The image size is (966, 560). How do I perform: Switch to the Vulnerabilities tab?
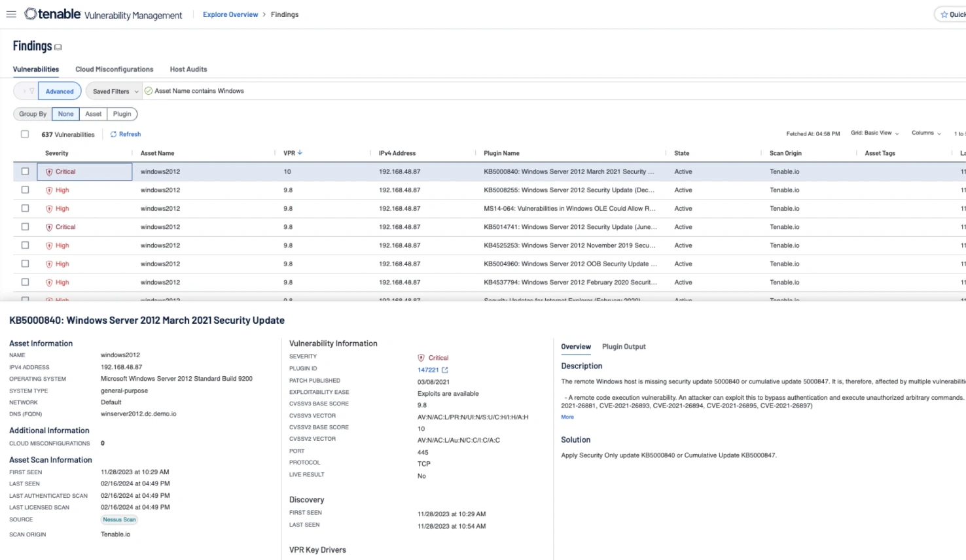[x=36, y=69]
